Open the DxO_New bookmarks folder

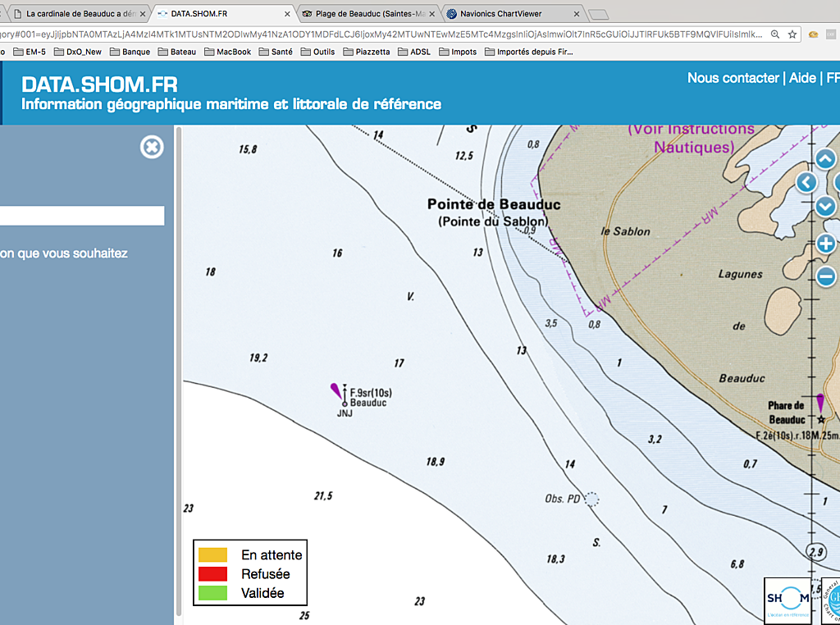pos(78,52)
